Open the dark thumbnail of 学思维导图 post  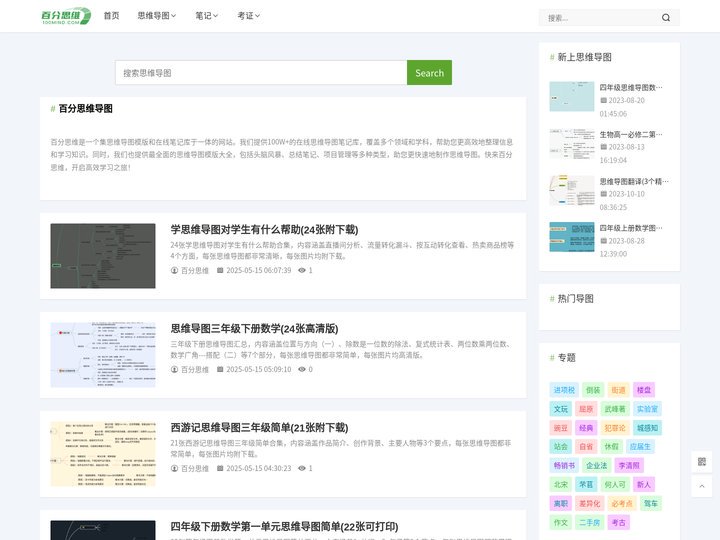coord(103,256)
